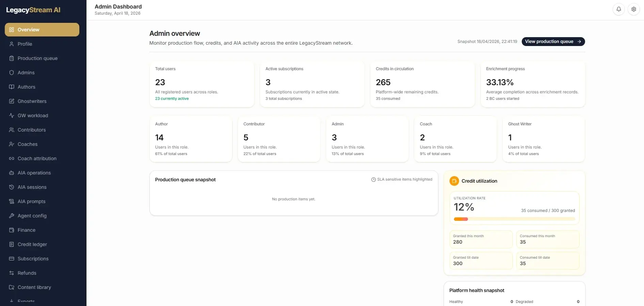Open settings via the gear icon
The height and width of the screenshot is (306, 644).
pyautogui.click(x=633, y=10)
